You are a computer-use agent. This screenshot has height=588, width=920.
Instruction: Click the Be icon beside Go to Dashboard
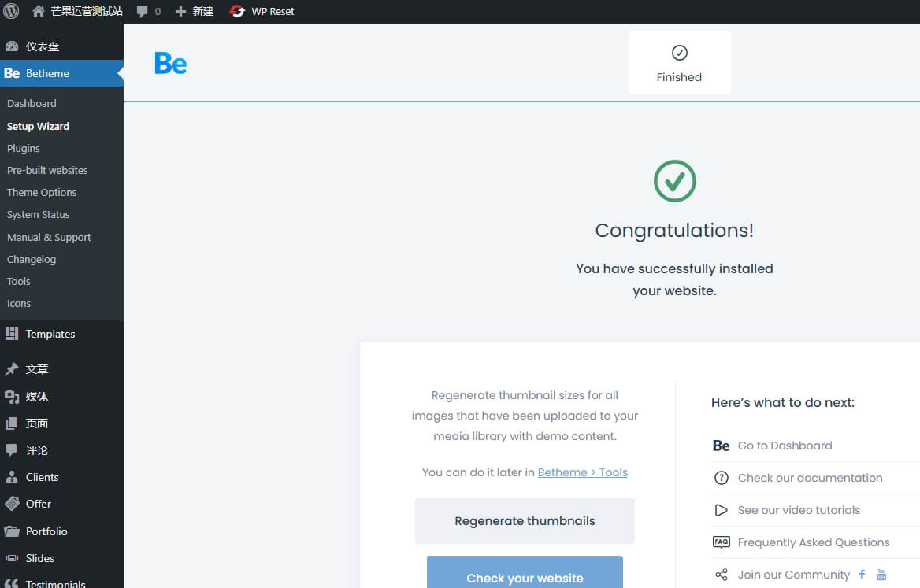pyautogui.click(x=721, y=446)
